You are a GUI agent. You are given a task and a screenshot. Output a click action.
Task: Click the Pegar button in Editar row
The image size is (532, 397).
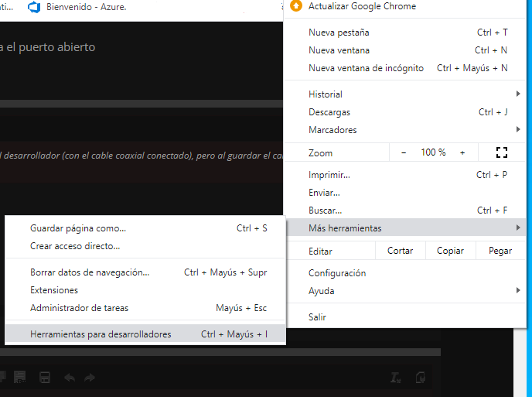500,251
